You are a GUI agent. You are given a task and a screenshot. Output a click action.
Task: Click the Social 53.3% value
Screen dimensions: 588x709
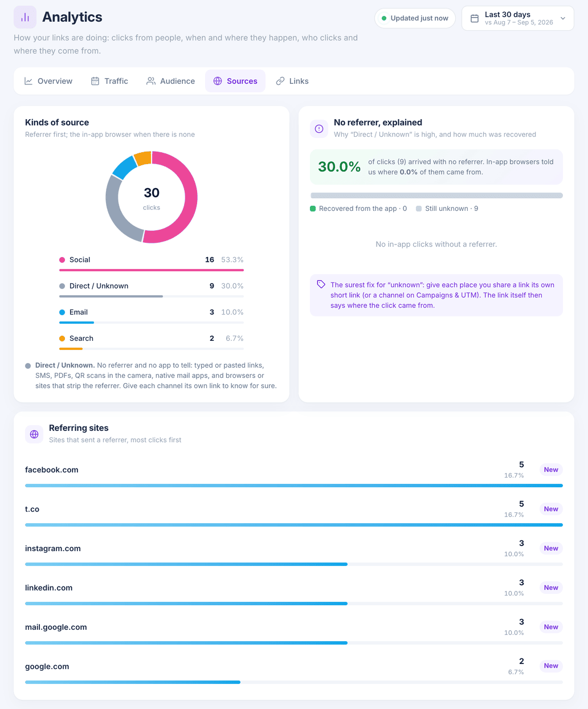[x=232, y=260]
